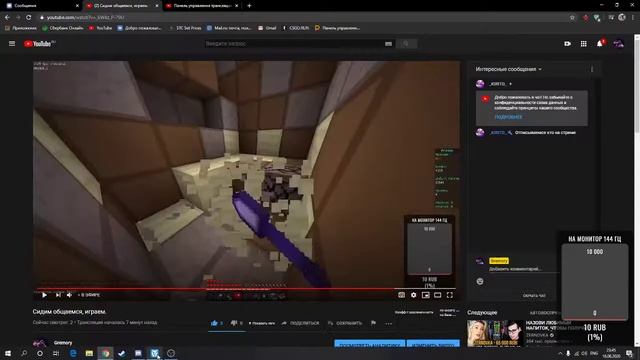Expand Интересные сообщения chat mode dropdown

click(x=509, y=69)
